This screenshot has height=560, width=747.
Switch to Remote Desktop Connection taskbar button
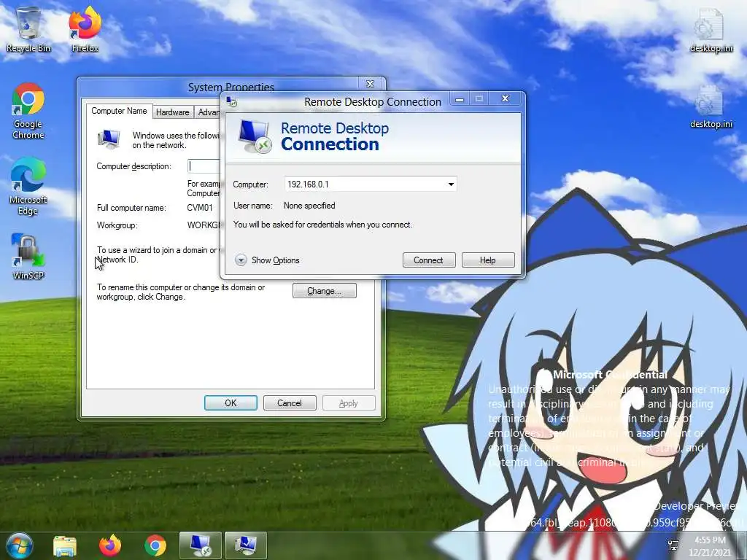point(200,545)
